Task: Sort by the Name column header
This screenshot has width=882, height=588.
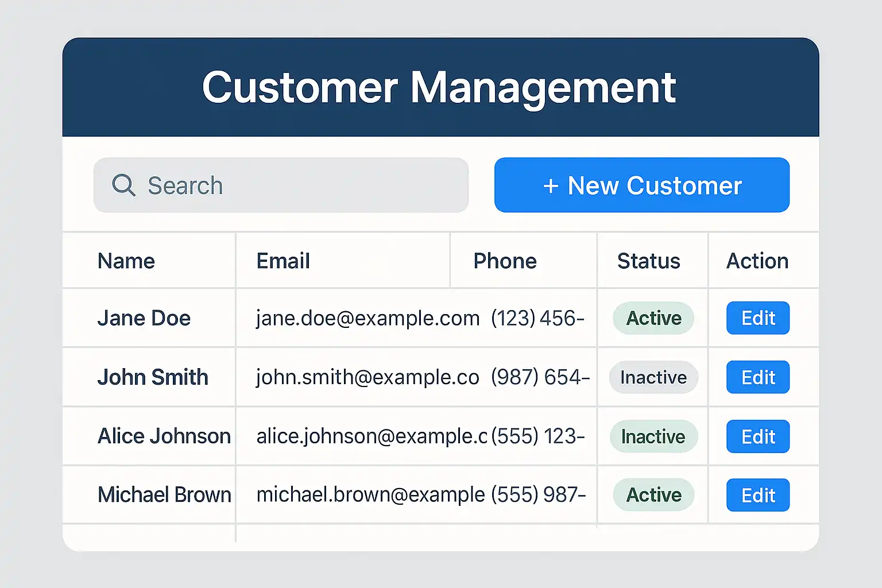Action: [x=126, y=261]
